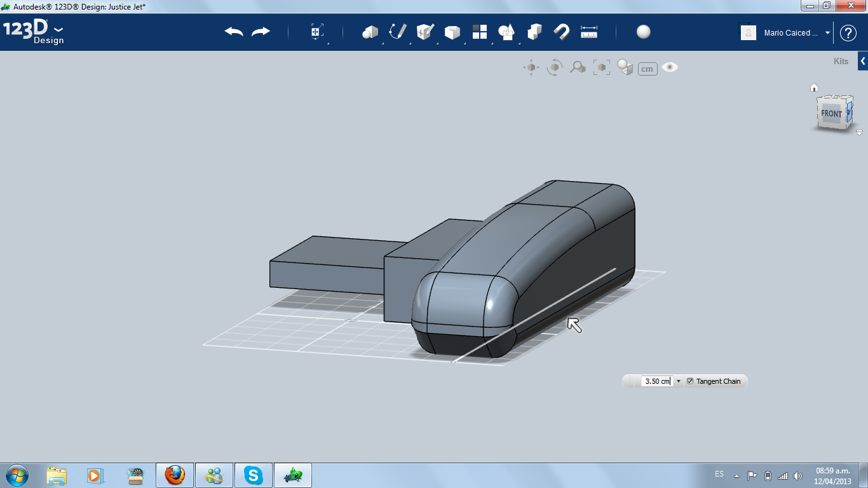Go to the Home view
The width and height of the screenshot is (868, 488).
point(814,88)
